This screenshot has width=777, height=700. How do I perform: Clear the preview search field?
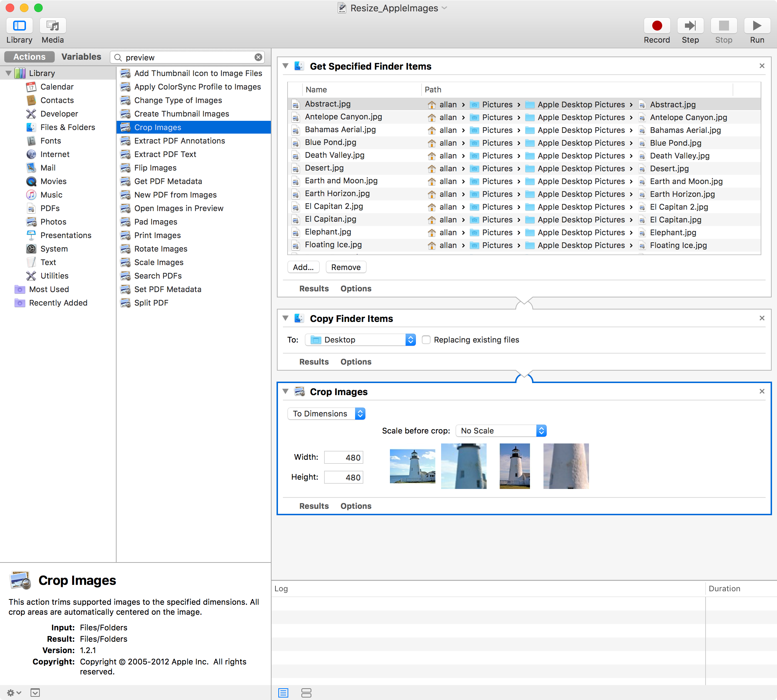(x=258, y=57)
